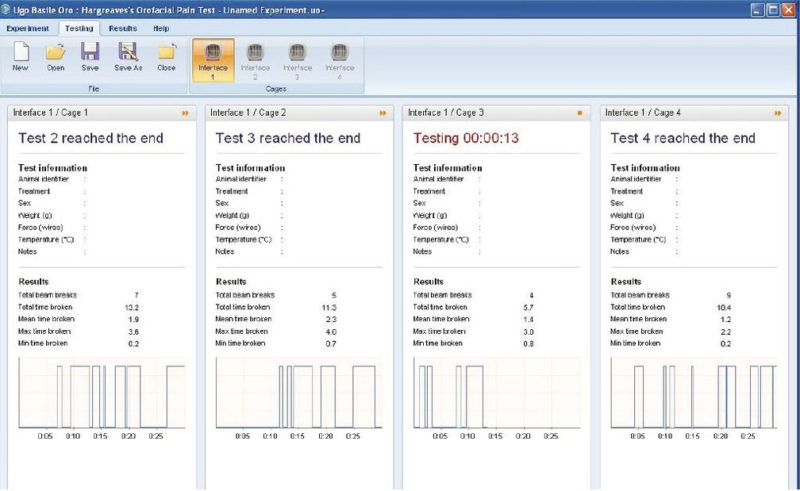Click Cage 4 Test information heading

pyautogui.click(x=645, y=168)
